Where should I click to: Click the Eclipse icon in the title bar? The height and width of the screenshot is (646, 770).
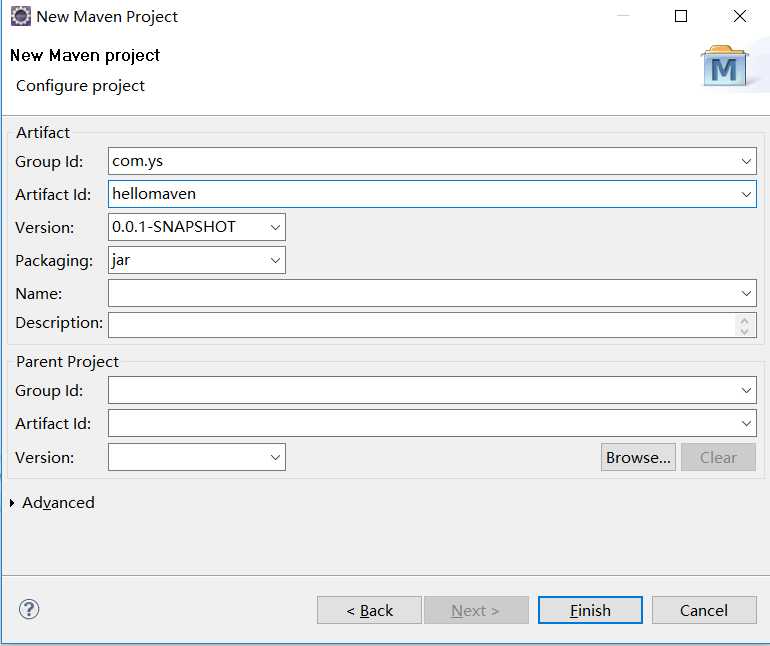coord(20,16)
